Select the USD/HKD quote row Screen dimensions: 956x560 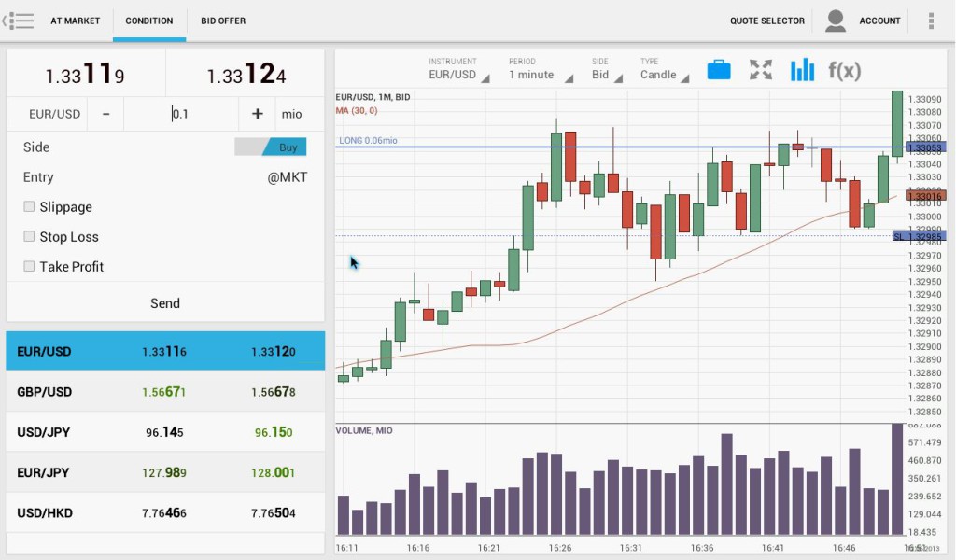point(165,512)
